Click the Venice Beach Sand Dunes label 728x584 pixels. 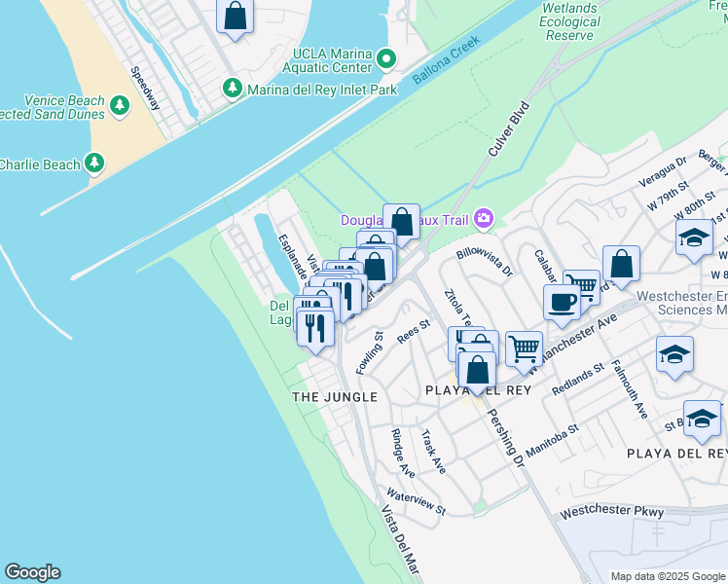click(53, 107)
